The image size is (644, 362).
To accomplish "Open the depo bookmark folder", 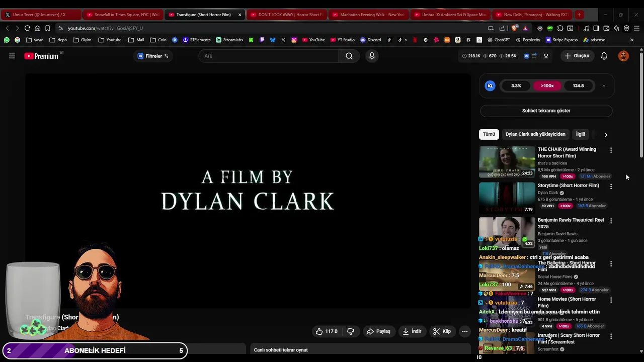I will 58,40.
